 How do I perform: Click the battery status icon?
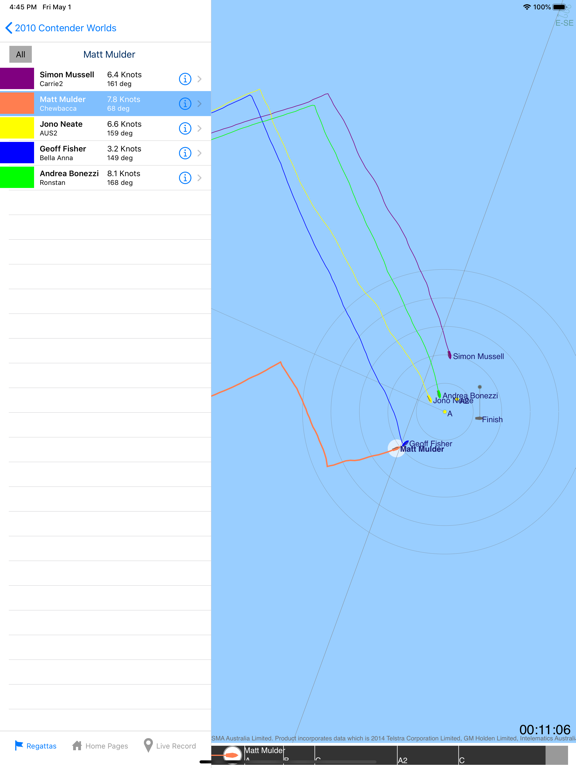click(559, 7)
